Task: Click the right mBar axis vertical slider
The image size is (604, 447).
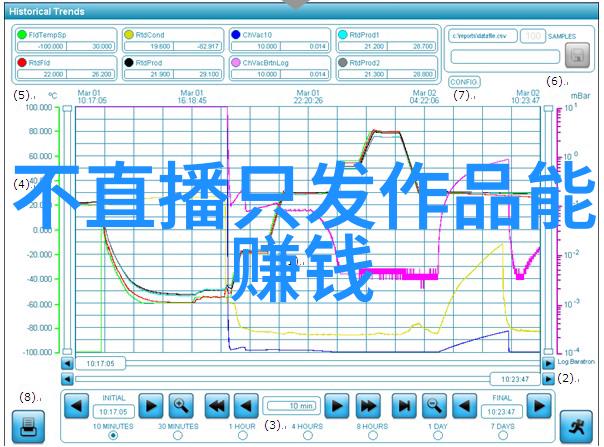Action: (548, 230)
